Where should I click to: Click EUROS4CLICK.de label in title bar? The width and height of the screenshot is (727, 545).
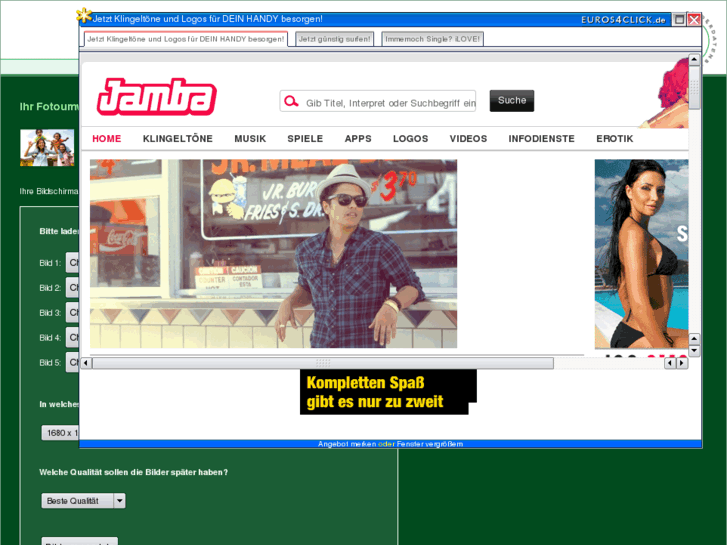tap(623, 20)
